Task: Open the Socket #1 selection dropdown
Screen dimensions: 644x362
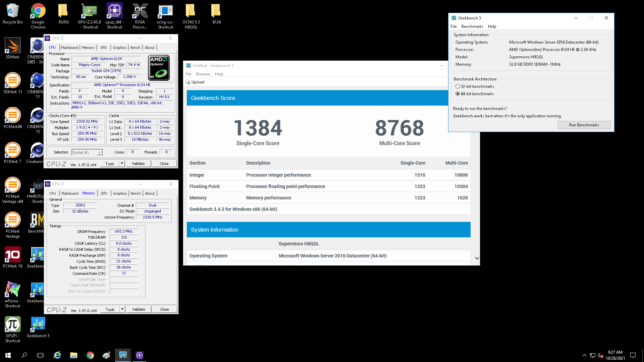Action: [87, 152]
